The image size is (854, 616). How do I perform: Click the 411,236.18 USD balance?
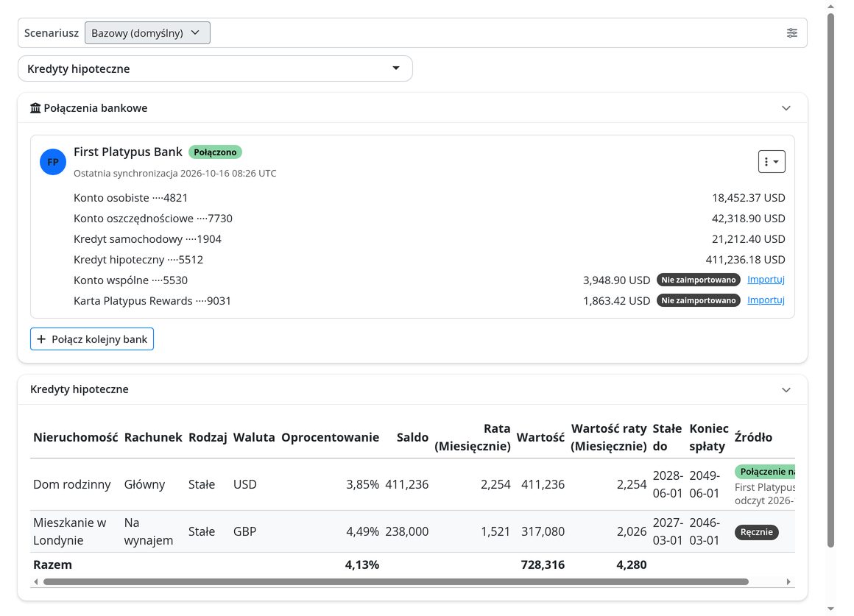click(745, 260)
